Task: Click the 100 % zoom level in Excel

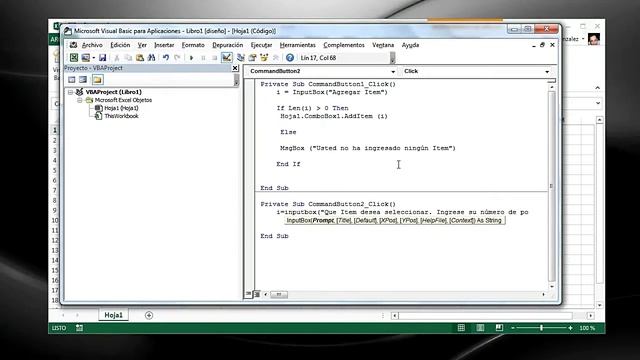Action: 587,328
